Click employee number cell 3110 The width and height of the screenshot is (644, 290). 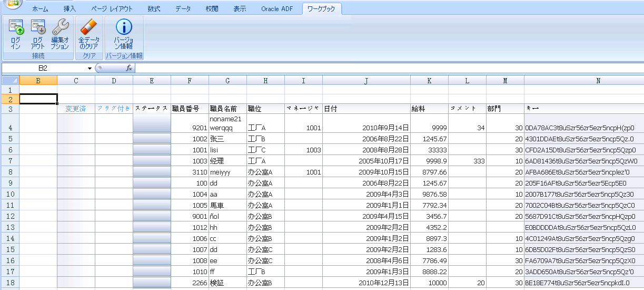190,172
